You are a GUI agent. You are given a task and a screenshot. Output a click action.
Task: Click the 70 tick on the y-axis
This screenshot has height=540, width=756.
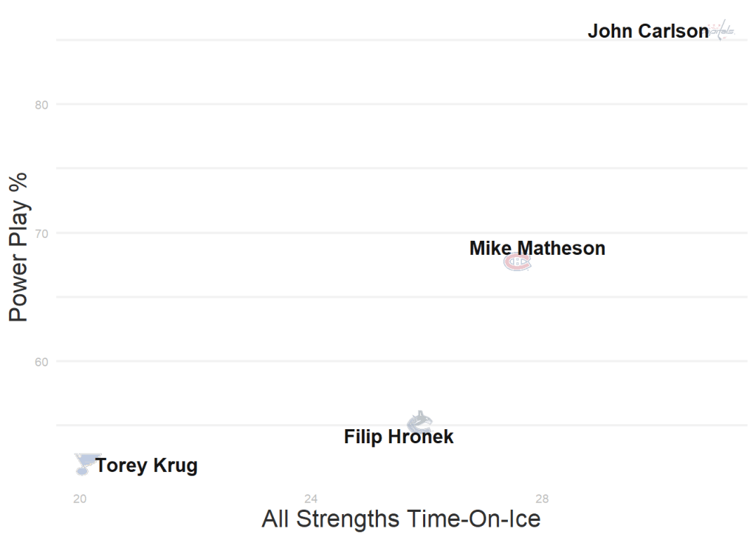[x=41, y=233]
